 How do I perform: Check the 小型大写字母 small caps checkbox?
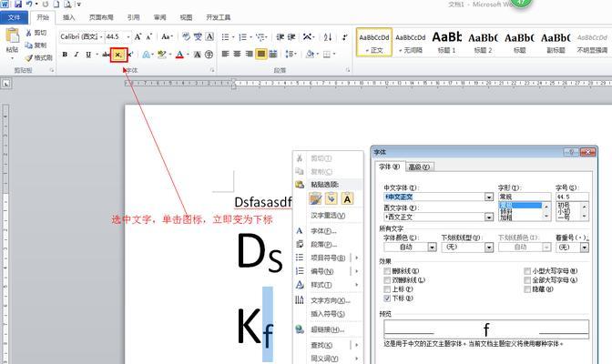[527, 271]
